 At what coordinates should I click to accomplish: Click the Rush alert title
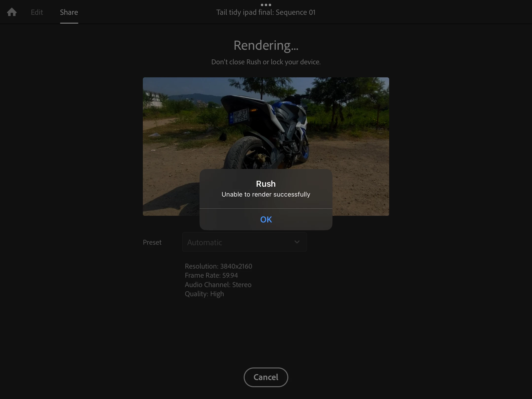click(x=266, y=184)
